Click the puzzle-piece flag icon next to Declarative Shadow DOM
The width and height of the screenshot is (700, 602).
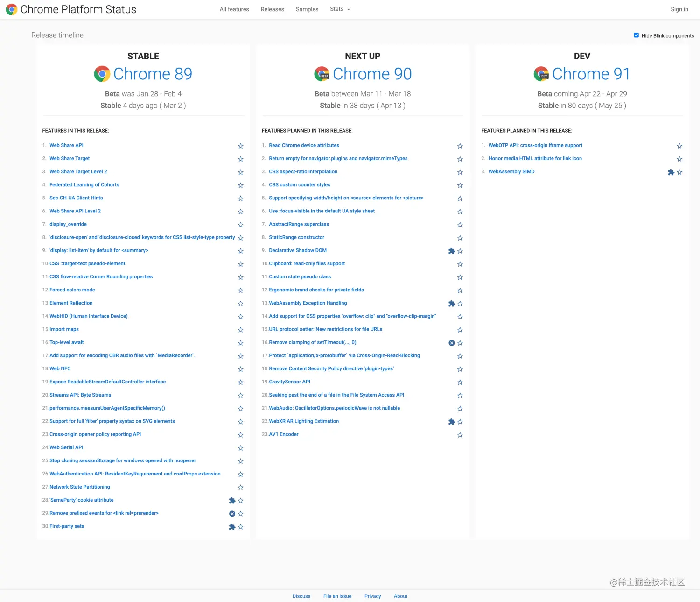point(451,251)
